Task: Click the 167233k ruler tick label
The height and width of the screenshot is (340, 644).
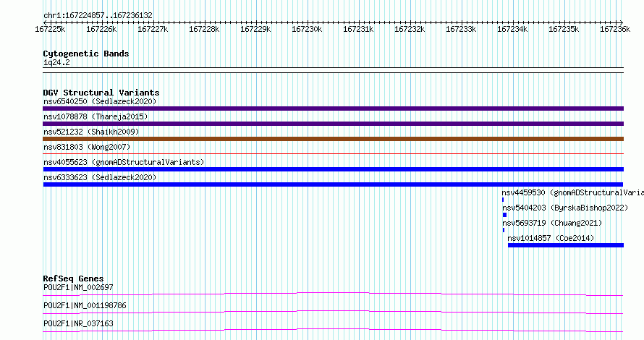Action: [461, 29]
